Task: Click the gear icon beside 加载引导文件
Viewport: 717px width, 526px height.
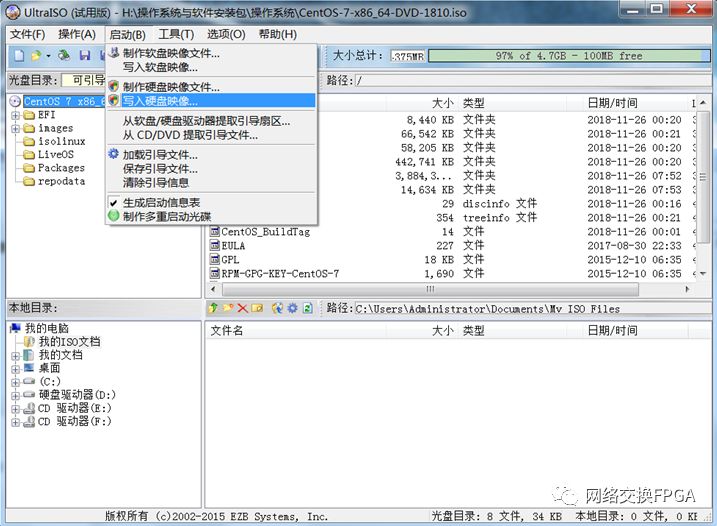Action: coord(113,154)
